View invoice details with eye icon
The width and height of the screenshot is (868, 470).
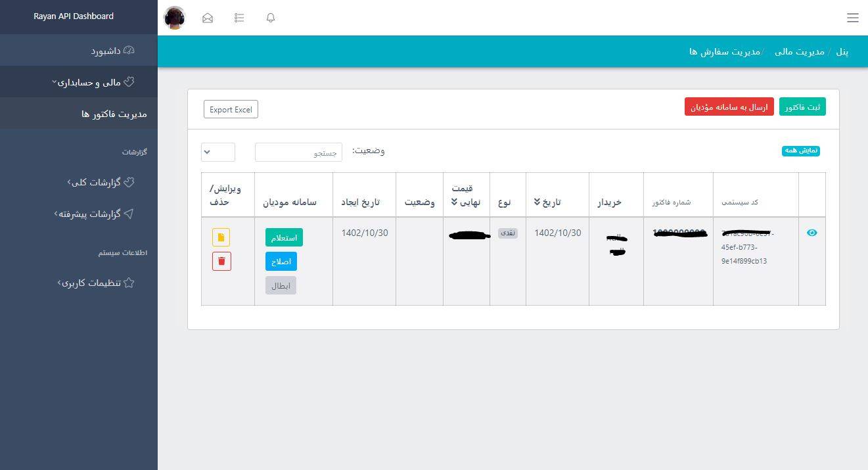[811, 233]
